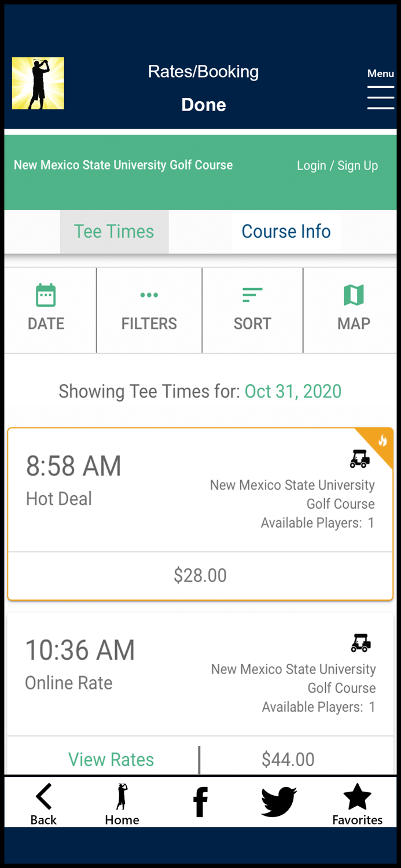Click the golfer app logo

pos(38,83)
